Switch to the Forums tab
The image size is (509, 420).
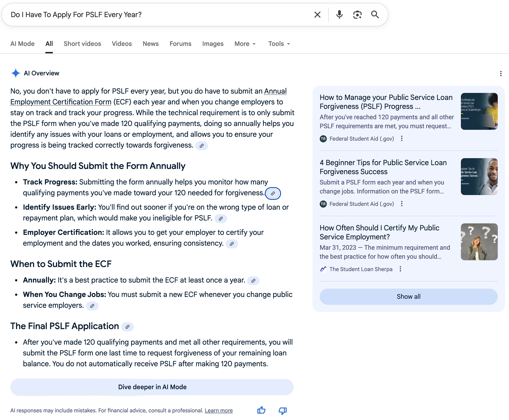click(x=180, y=44)
